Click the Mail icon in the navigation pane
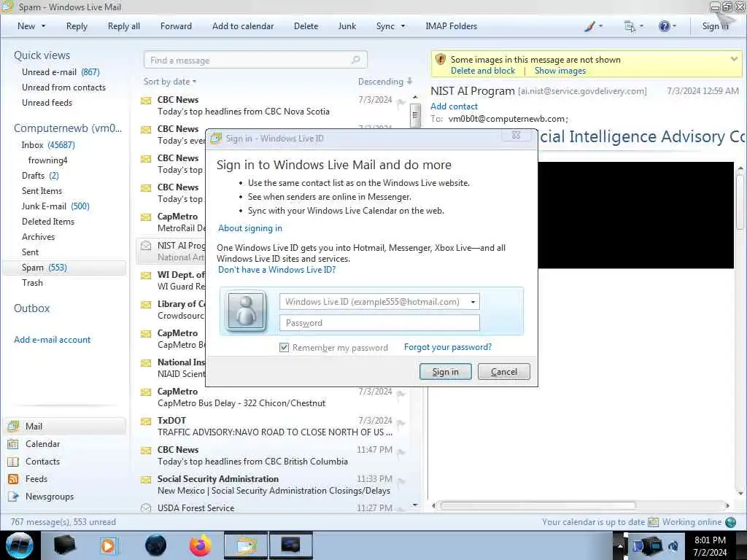The width and height of the screenshot is (747, 560). [x=13, y=426]
